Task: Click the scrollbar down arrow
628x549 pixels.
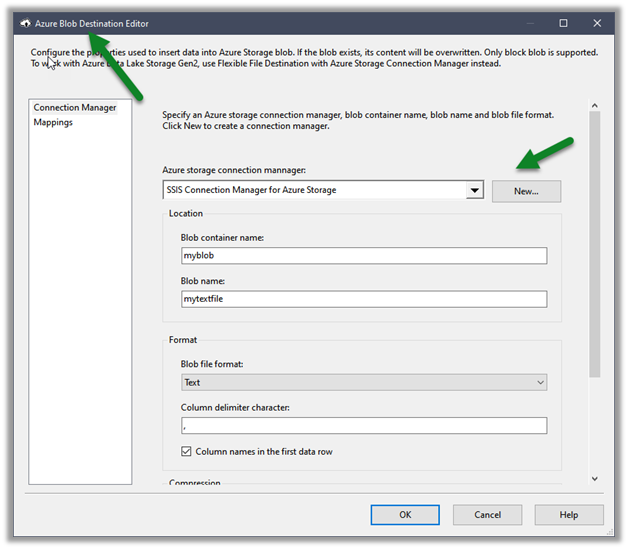Action: [x=594, y=479]
